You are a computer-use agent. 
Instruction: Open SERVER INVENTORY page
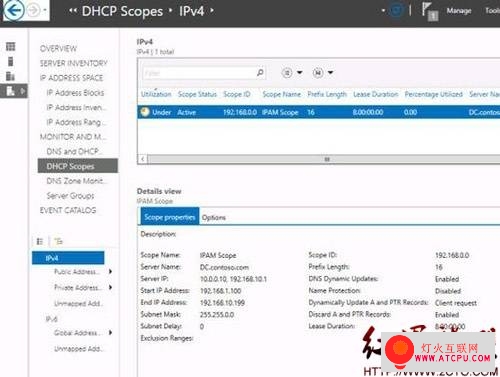coord(74,63)
